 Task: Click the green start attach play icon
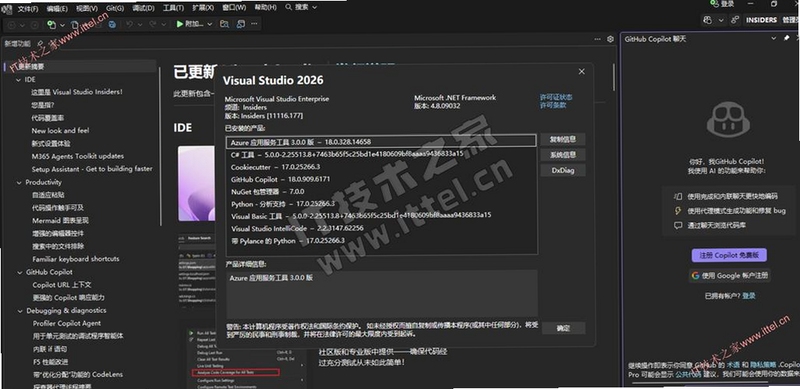pos(180,24)
